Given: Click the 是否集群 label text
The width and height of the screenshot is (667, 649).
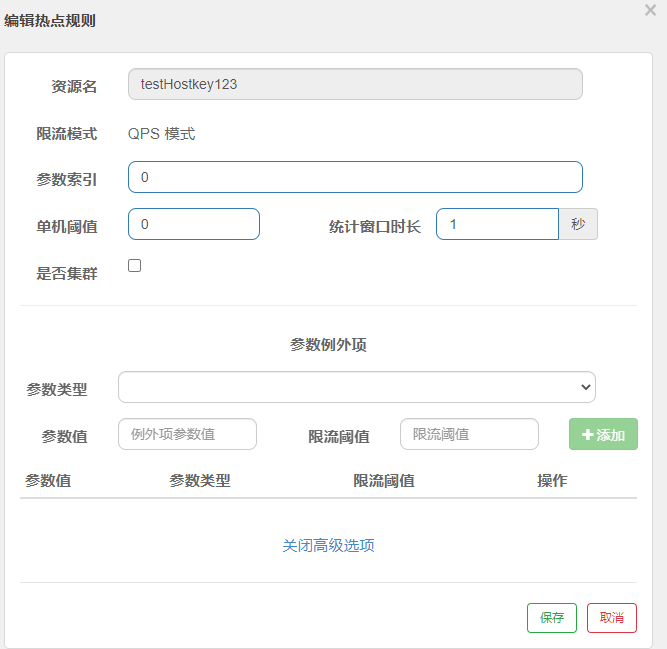Looking at the screenshot, I should (x=67, y=273).
